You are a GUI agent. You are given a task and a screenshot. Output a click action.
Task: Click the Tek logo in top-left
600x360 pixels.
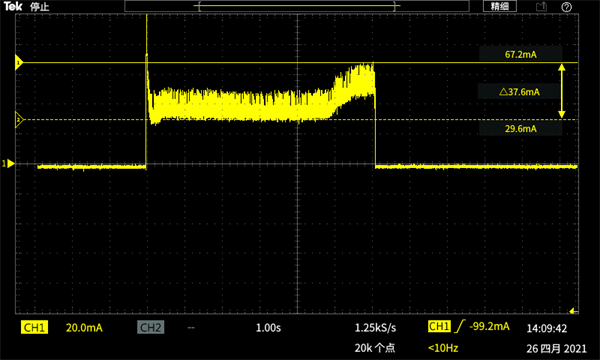[13, 7]
